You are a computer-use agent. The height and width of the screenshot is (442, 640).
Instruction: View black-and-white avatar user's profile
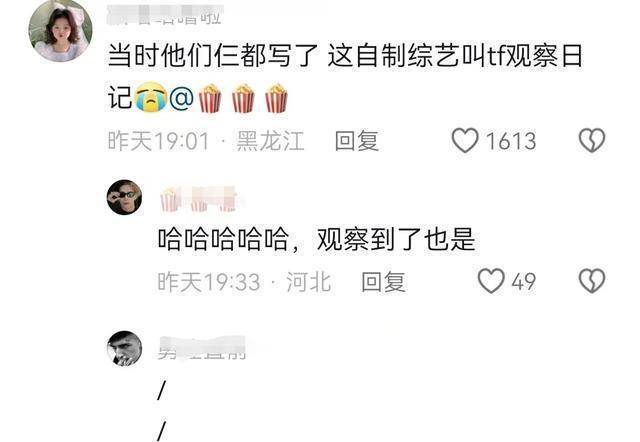coord(124,348)
